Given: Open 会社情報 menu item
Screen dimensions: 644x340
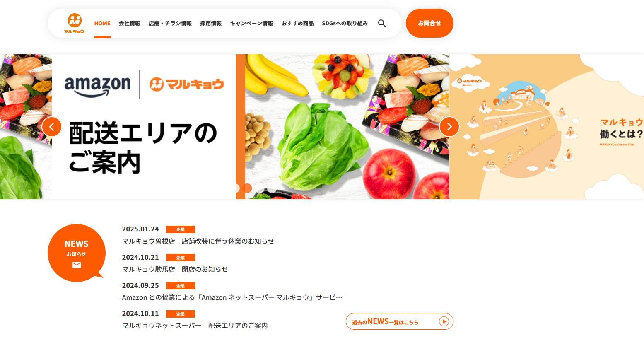Looking at the screenshot, I should 130,24.
